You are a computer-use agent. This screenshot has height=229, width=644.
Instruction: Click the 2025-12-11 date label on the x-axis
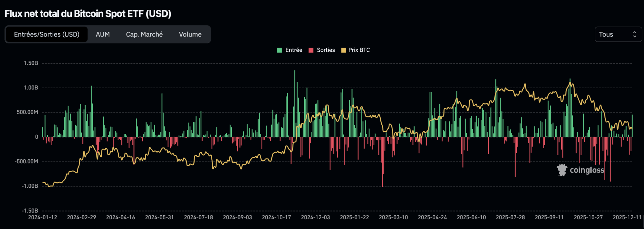(x=627, y=217)
